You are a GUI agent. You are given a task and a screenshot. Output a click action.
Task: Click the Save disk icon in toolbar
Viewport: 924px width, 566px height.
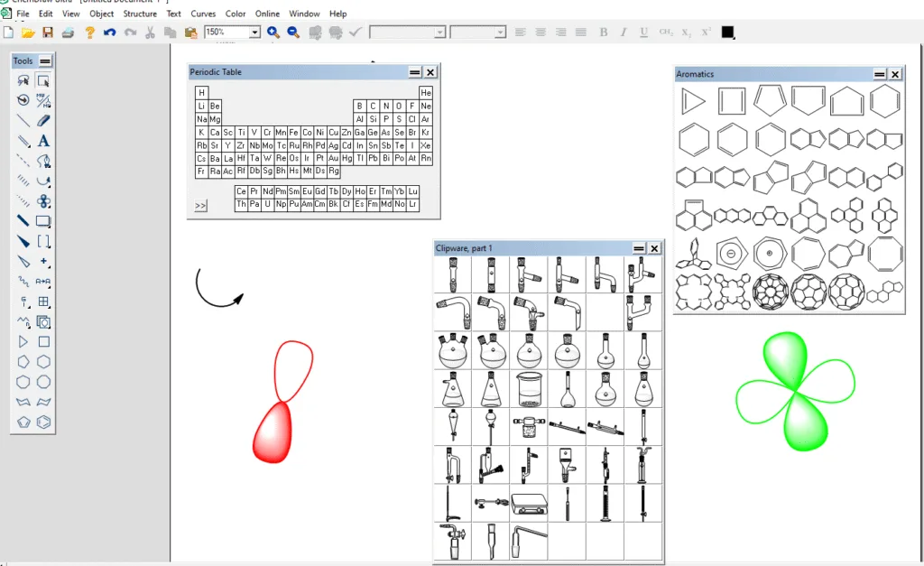pos(48,32)
